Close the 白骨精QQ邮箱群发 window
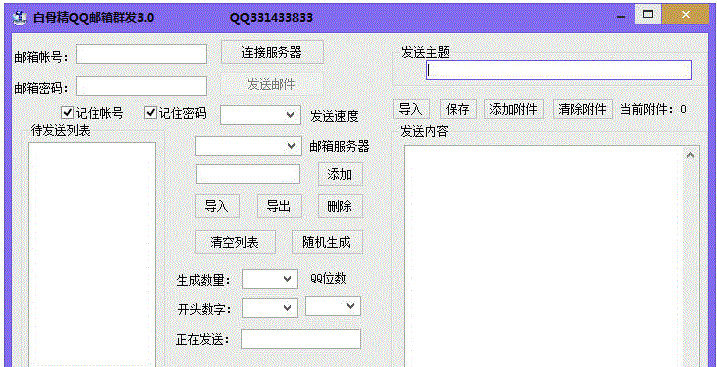This screenshot has width=717, height=367. point(686,15)
